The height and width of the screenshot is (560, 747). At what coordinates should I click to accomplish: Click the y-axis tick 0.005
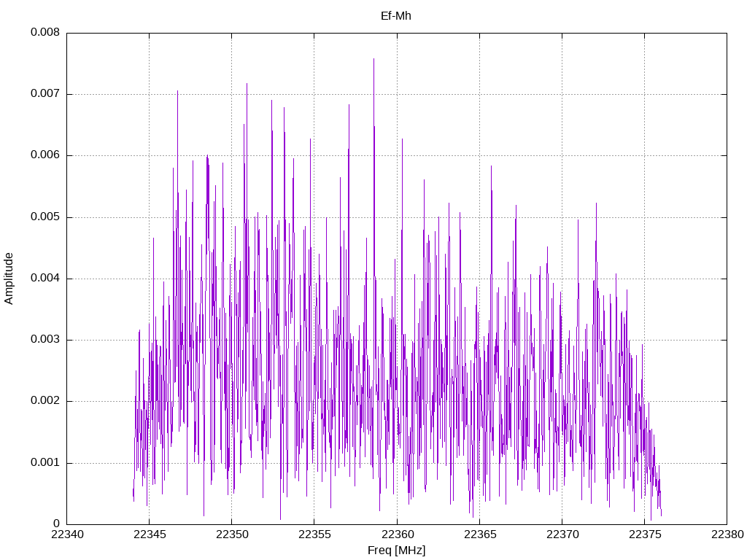point(45,217)
